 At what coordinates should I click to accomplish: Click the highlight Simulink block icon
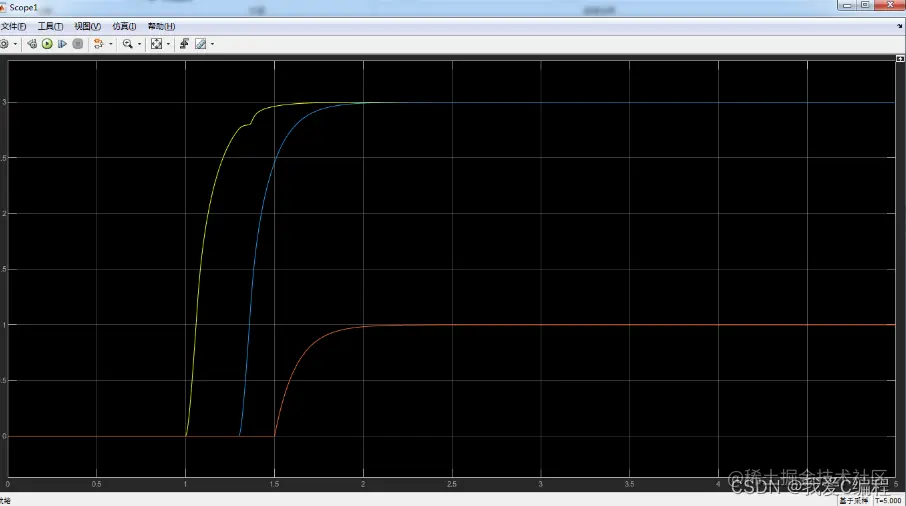pyautogui.click(x=98, y=44)
